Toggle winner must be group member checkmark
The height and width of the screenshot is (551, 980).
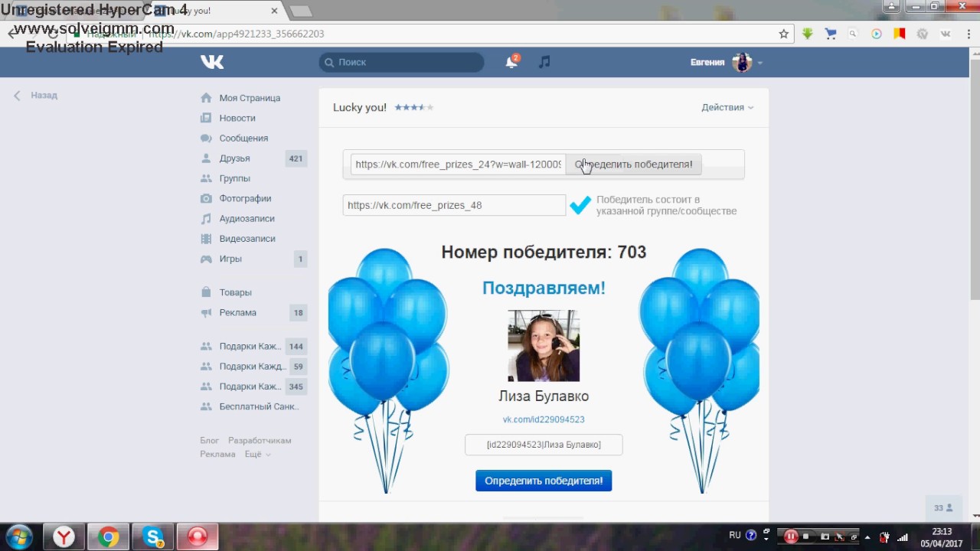pyautogui.click(x=580, y=205)
